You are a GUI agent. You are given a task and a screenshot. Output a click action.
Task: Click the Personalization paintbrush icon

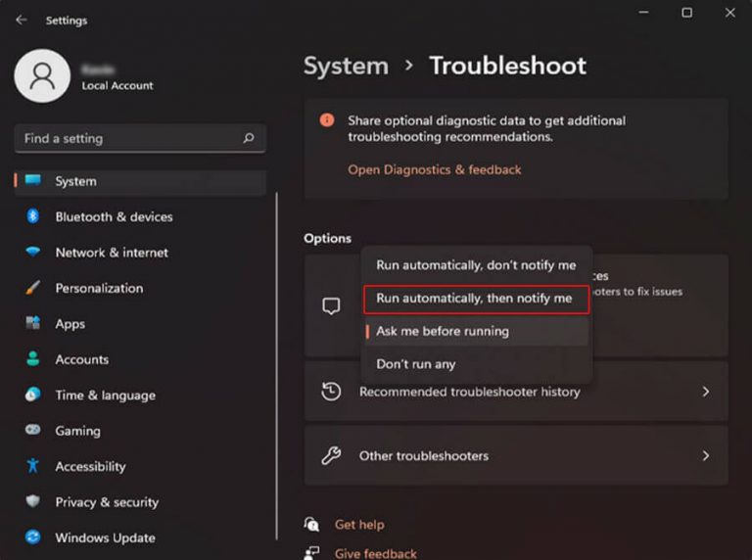point(32,288)
